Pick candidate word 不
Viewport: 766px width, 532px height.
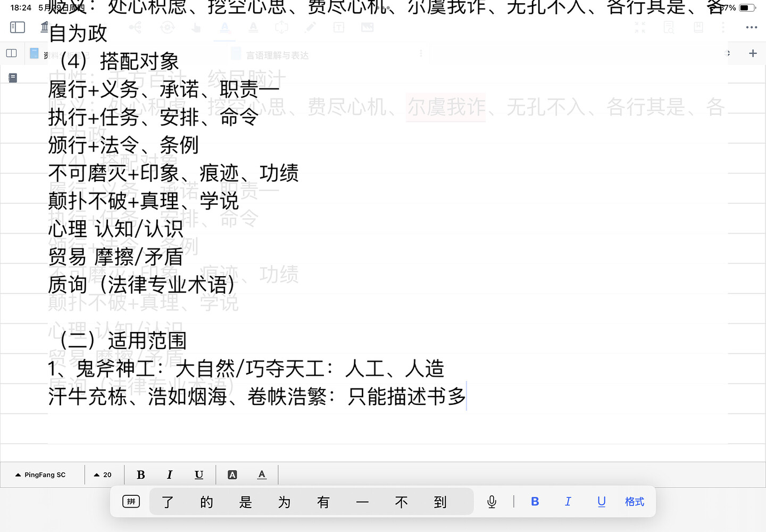coord(401,502)
